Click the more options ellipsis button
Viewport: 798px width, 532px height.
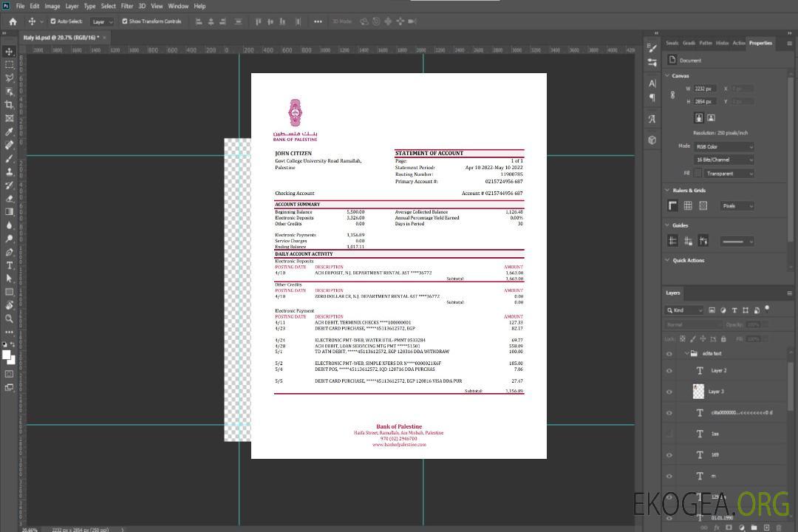pyautogui.click(x=318, y=21)
